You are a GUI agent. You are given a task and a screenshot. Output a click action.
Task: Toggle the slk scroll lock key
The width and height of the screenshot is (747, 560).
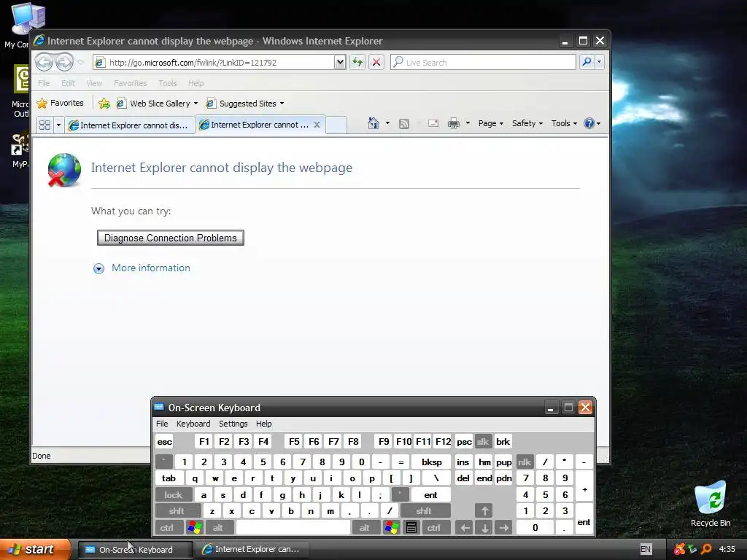(x=483, y=441)
